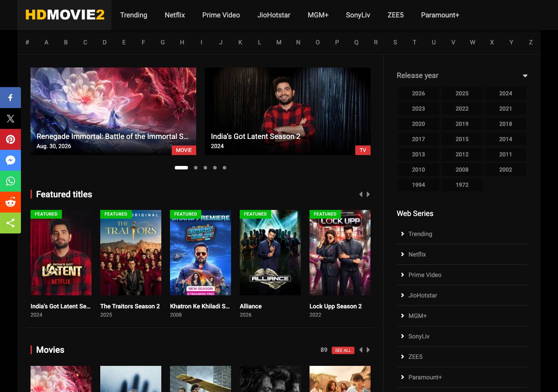Open The Traitors Season 2 poster

pos(131,253)
